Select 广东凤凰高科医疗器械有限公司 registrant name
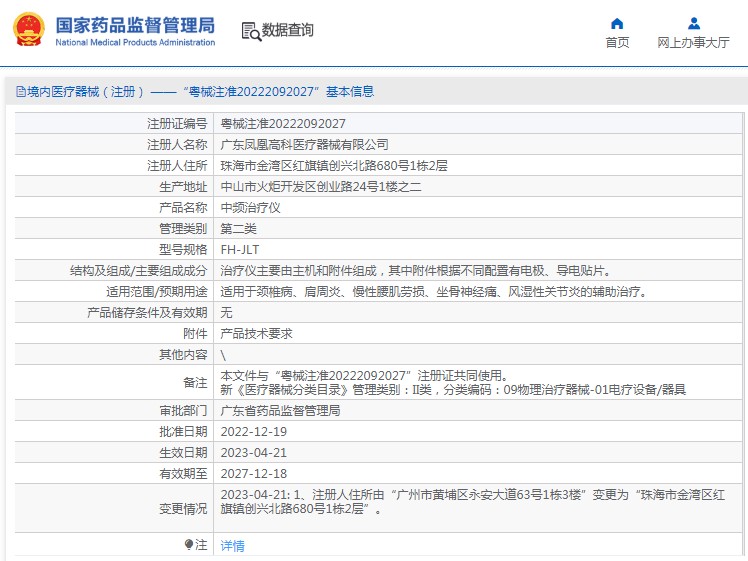The height and width of the screenshot is (561, 748). click(x=304, y=145)
